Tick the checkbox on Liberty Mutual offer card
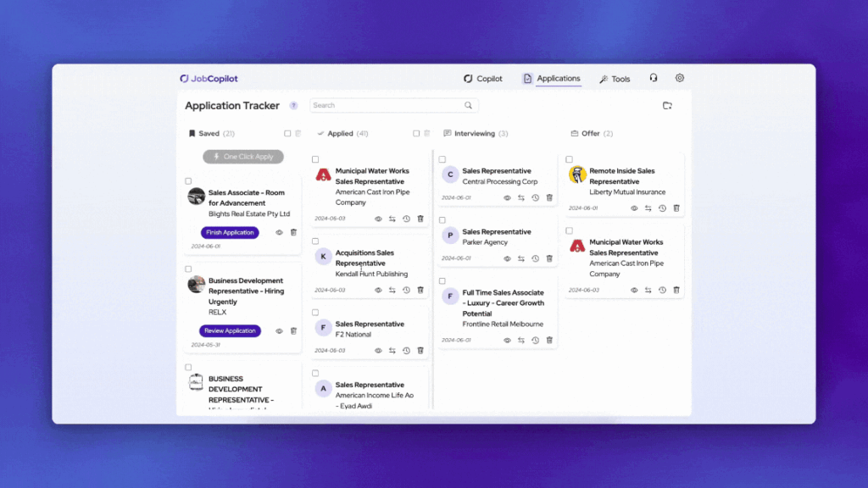The width and height of the screenshot is (868, 488). pyautogui.click(x=570, y=159)
